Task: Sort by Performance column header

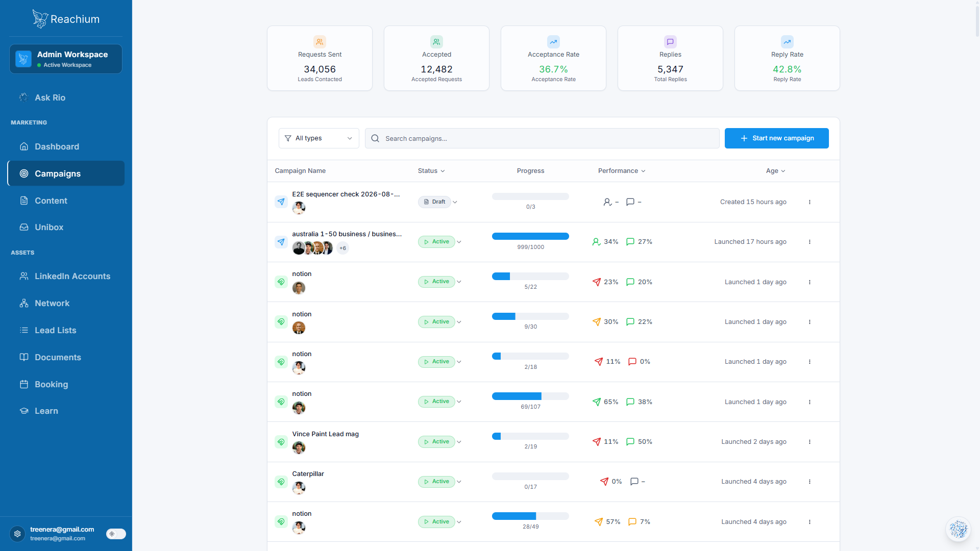Action: pyautogui.click(x=622, y=171)
